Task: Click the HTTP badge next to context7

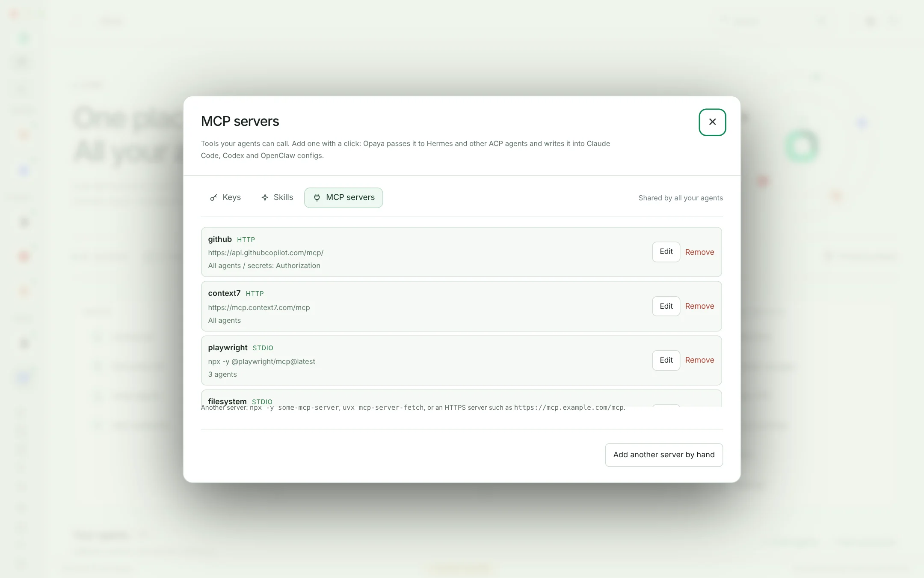Action: click(255, 294)
